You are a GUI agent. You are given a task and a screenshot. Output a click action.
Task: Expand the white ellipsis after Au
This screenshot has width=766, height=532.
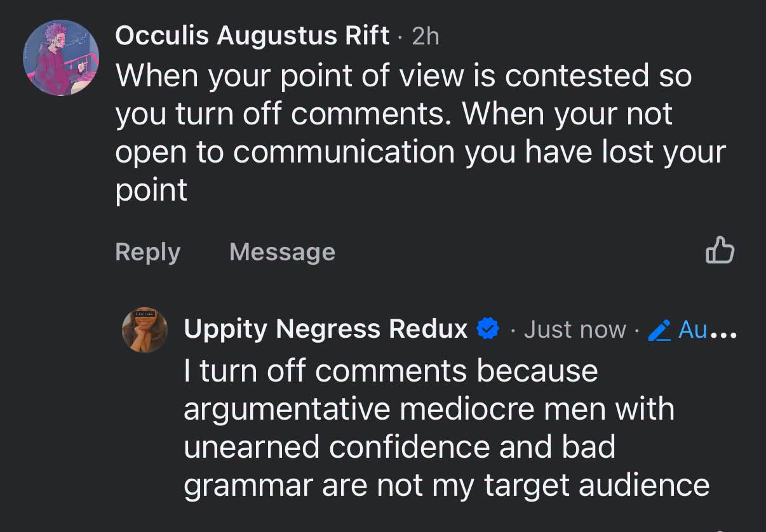723,333
